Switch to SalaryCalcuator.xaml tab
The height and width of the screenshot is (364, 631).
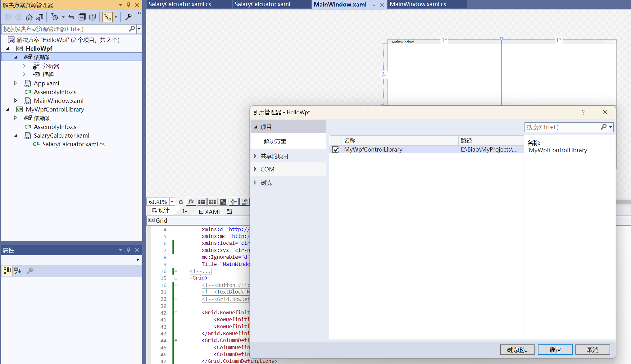click(x=272, y=4)
